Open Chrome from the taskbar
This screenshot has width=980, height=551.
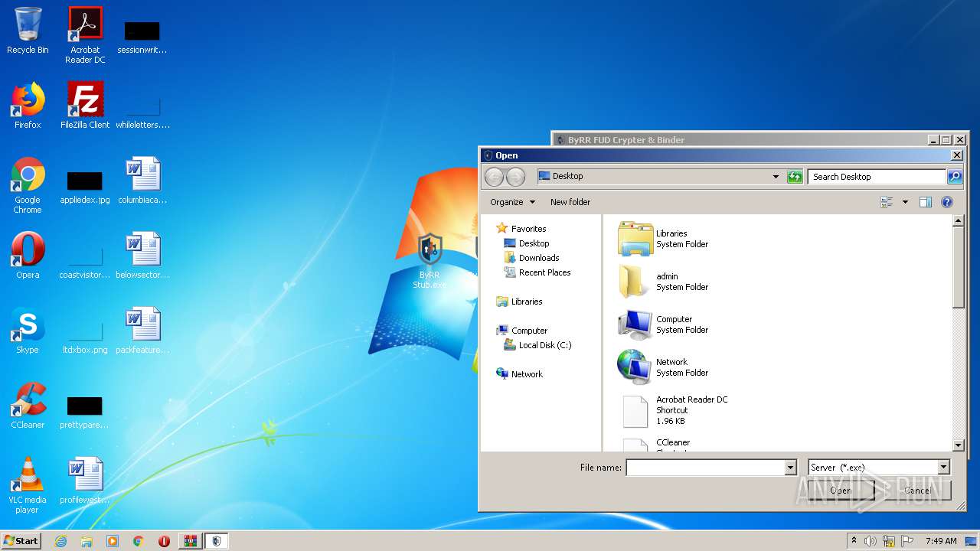click(x=139, y=541)
